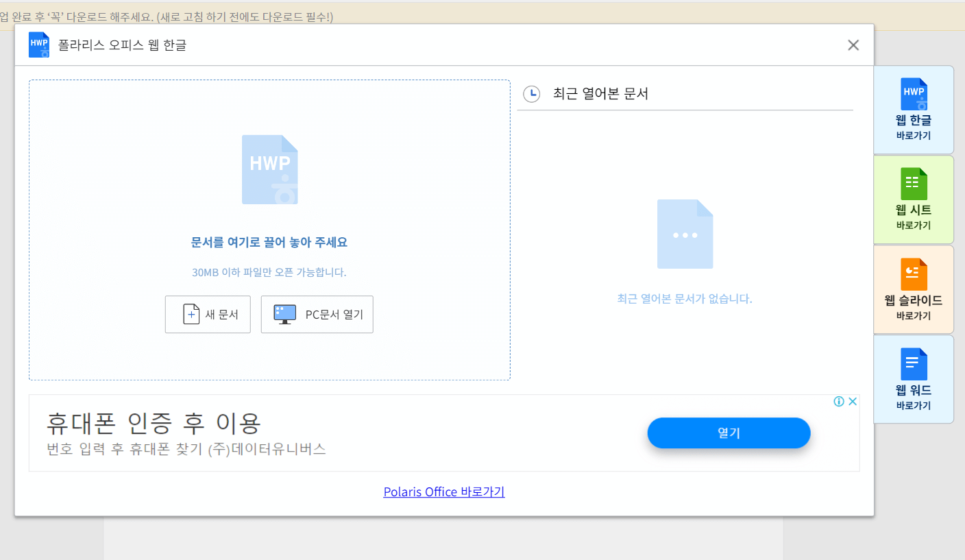Click the 폴라리스 오피스 웹 한글 dialog title
Image resolution: width=965 pixels, height=560 pixels.
point(122,45)
